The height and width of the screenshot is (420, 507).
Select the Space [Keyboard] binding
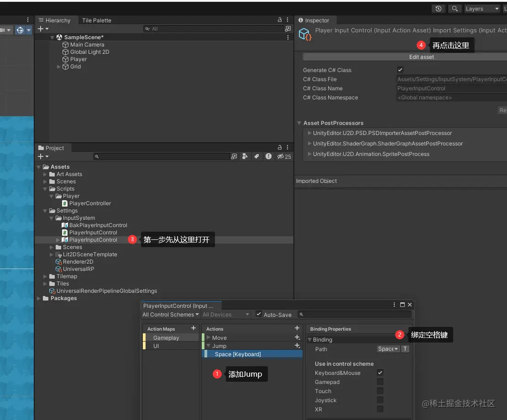click(x=252, y=354)
